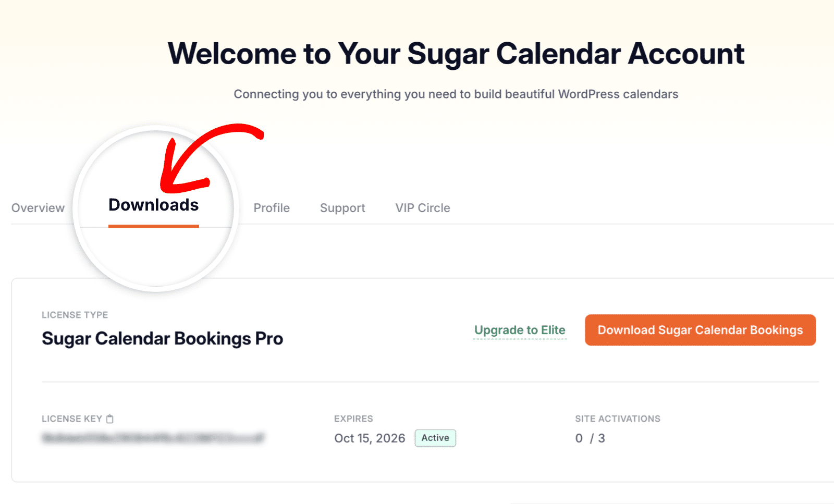Click the SITE ACTIVATIONS label
The height and width of the screenshot is (504, 834).
[x=618, y=419]
